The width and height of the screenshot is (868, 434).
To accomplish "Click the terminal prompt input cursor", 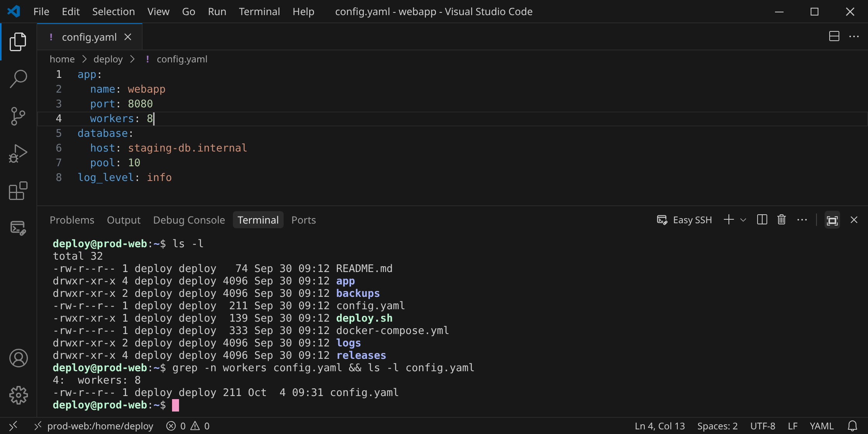I will 176,405.
